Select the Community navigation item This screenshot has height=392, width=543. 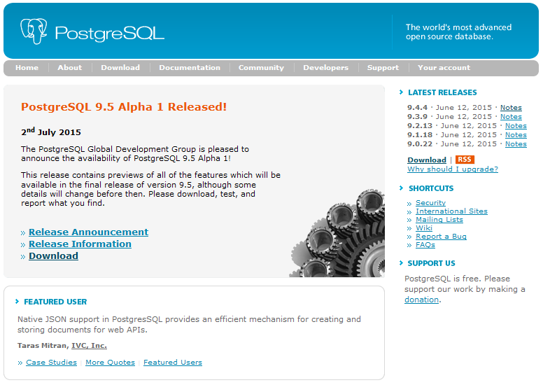pos(261,67)
